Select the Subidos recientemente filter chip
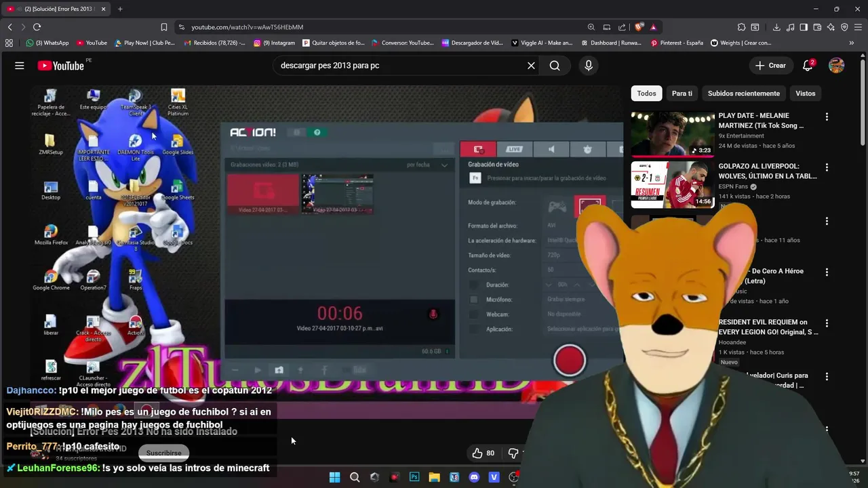868x488 pixels. 744,94
